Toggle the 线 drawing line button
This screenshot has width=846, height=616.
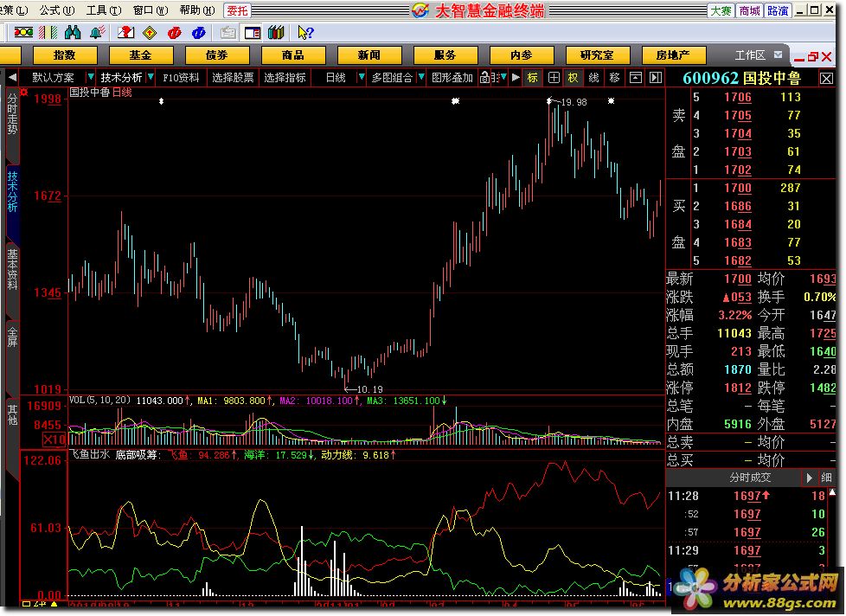point(593,78)
